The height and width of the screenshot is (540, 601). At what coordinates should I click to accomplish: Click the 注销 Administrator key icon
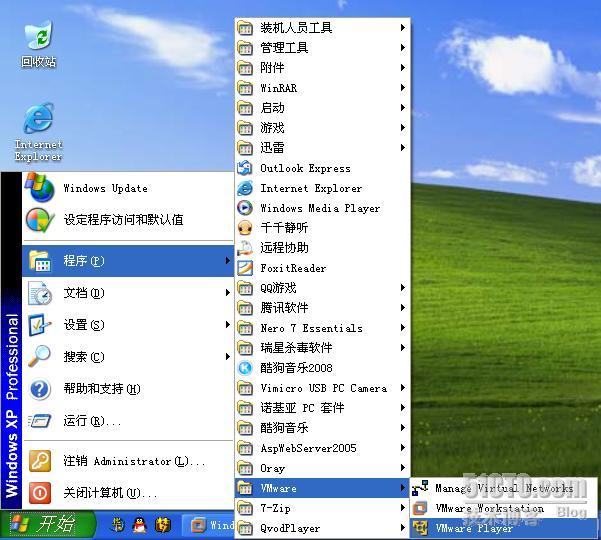[x=39, y=461]
